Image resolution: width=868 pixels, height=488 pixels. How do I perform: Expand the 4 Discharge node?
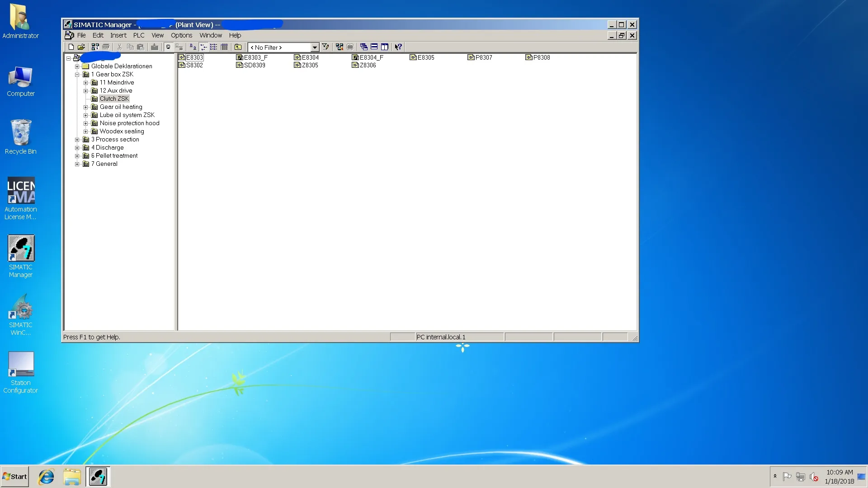77,148
